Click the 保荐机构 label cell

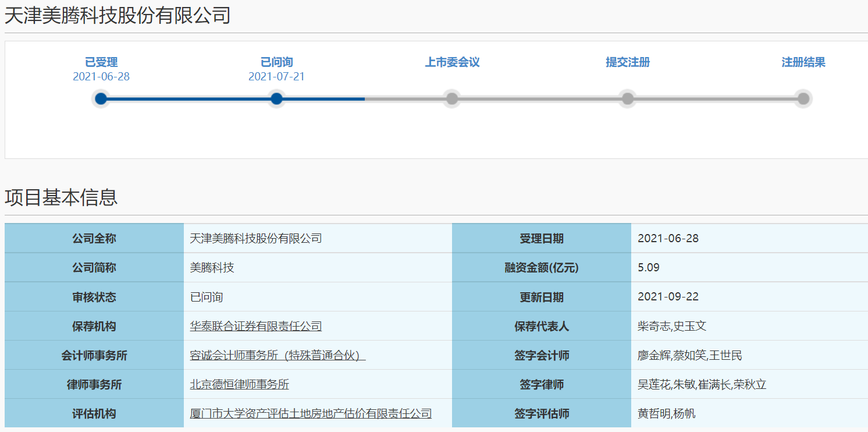pyautogui.click(x=94, y=326)
